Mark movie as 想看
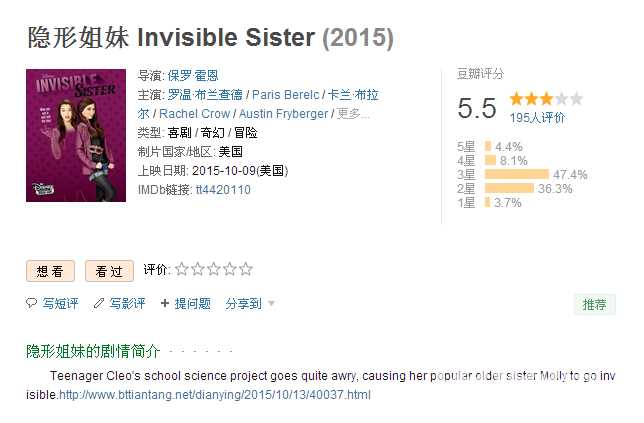This screenshot has width=644, height=423. (x=50, y=271)
